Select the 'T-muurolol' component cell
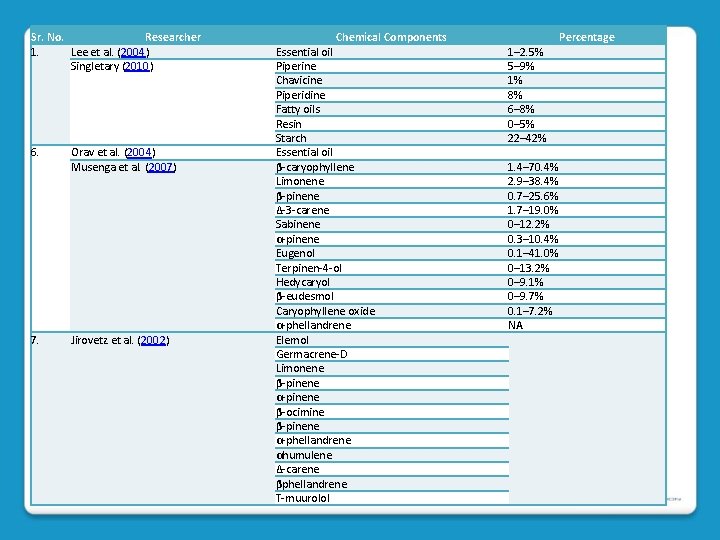Image resolution: width=720 pixels, height=540 pixels. coord(392,498)
